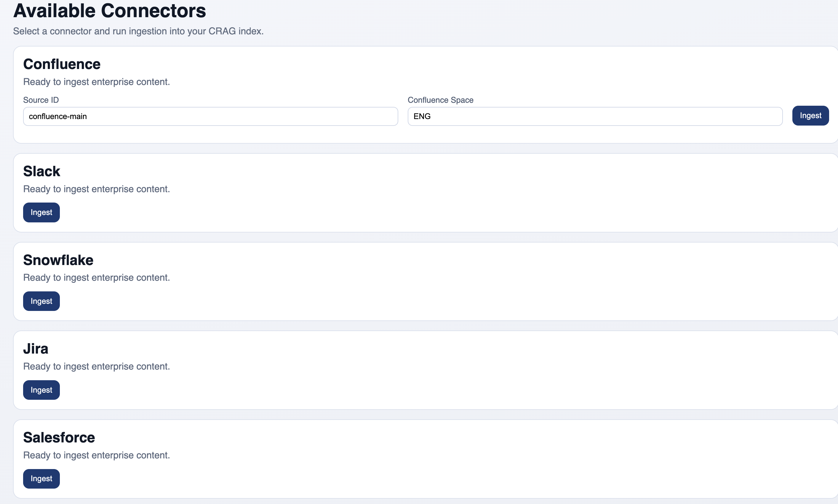Click the Ingest button for Snowflake

(41, 301)
